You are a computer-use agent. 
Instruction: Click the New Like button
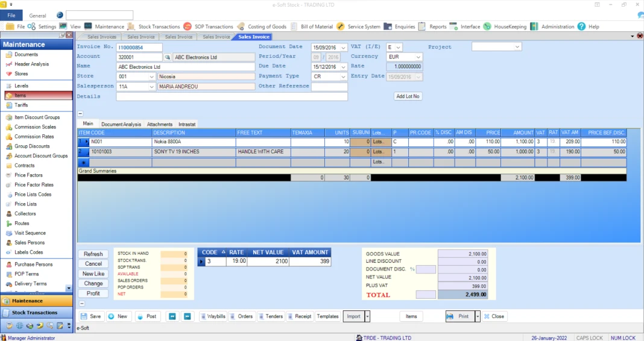93,274
